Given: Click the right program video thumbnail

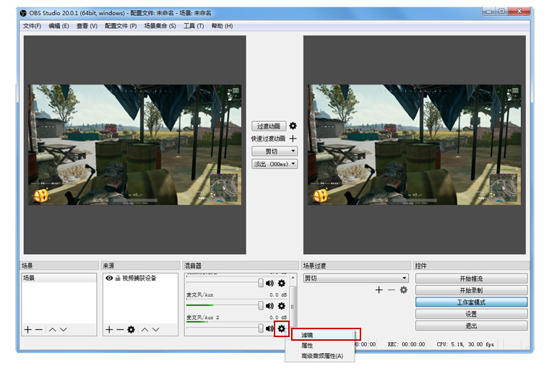Looking at the screenshot, I should [414, 144].
